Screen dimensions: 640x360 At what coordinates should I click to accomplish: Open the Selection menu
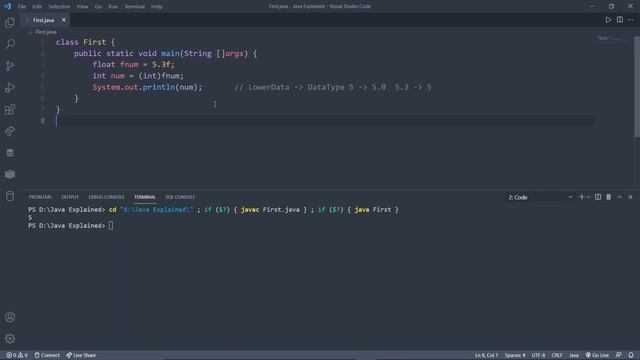[59, 7]
